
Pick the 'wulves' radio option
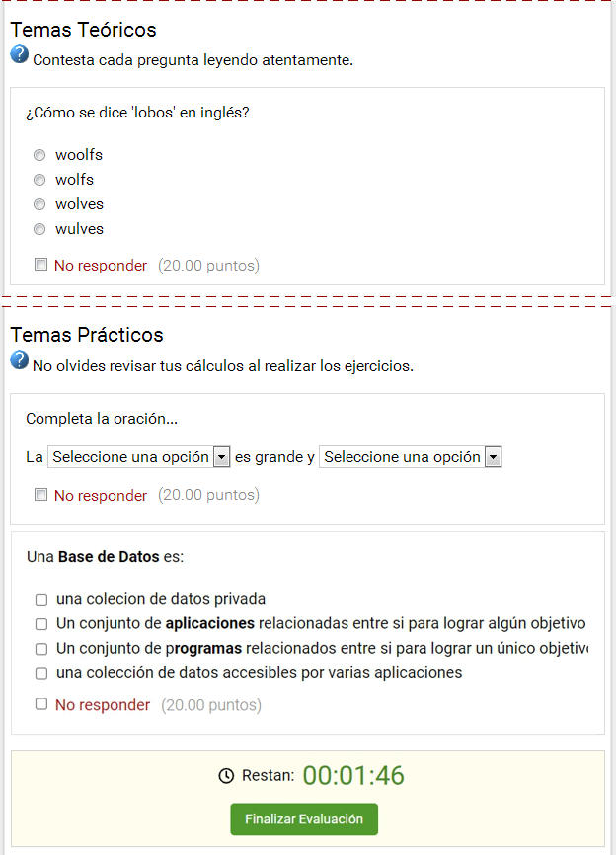39,229
